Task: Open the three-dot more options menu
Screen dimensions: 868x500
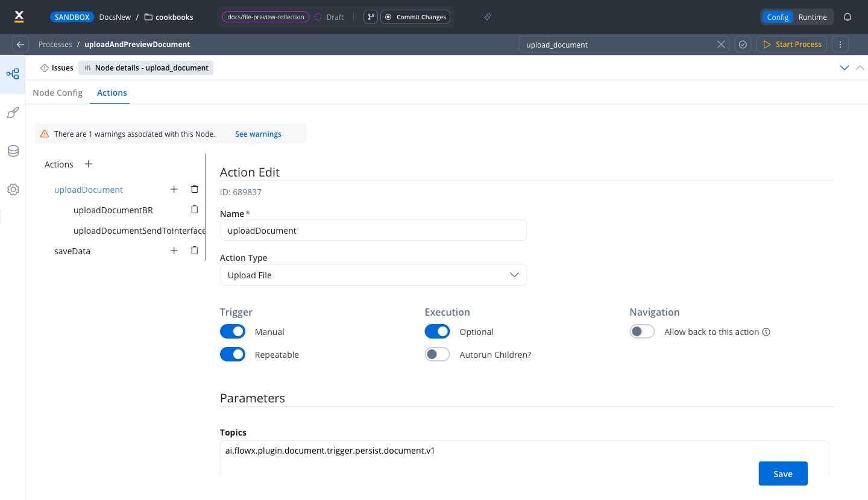Action: coord(840,45)
